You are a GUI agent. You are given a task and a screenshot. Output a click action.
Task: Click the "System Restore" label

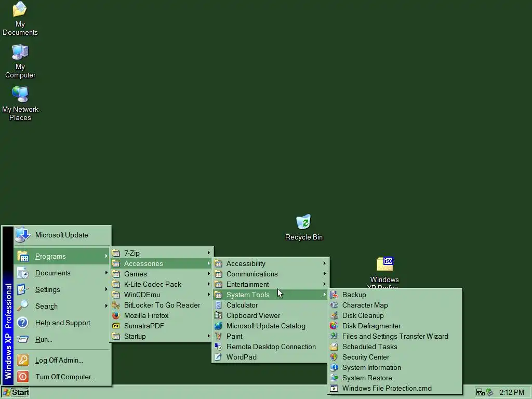367,378
